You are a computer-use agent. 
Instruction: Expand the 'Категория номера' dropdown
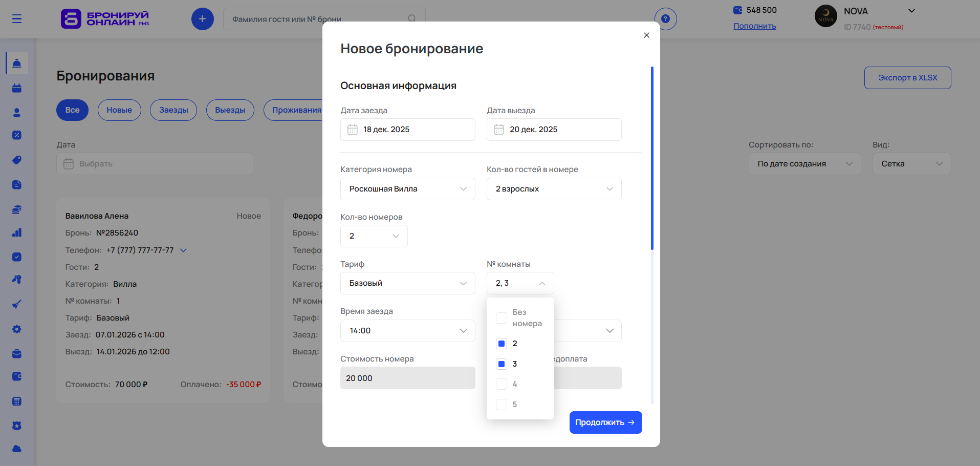click(407, 189)
